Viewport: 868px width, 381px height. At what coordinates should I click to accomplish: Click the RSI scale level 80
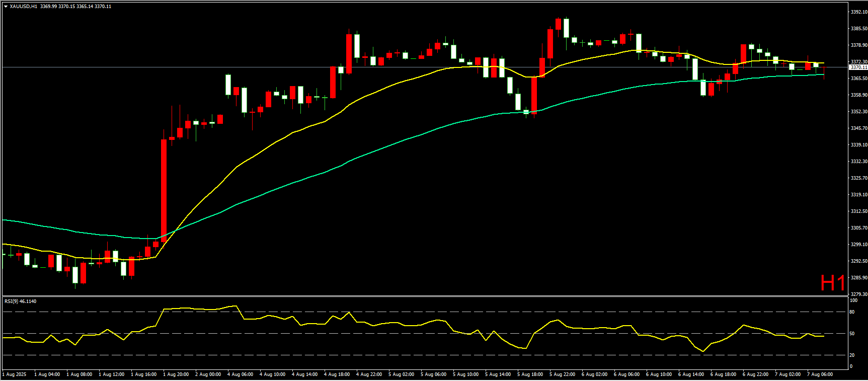pyautogui.click(x=852, y=312)
